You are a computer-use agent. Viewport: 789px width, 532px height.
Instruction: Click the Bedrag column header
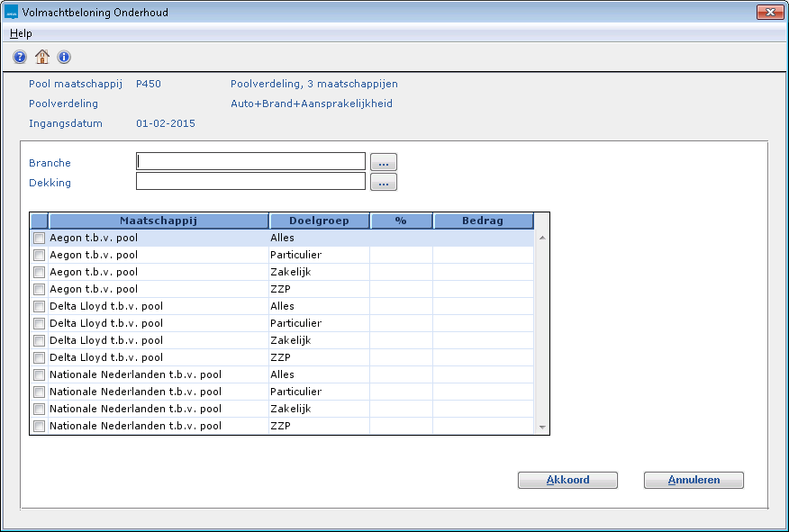pos(483,221)
